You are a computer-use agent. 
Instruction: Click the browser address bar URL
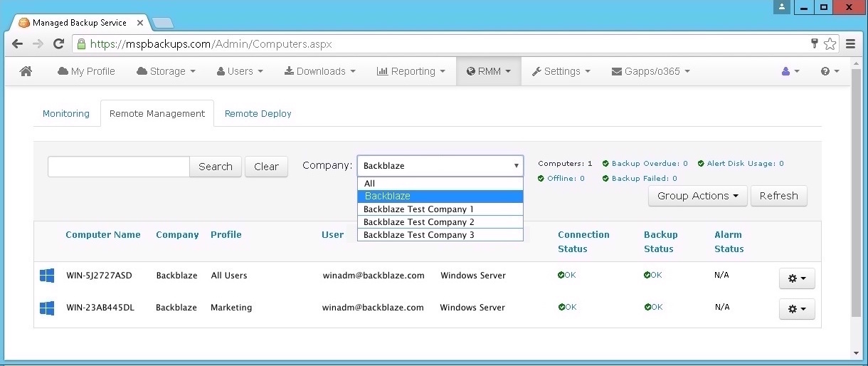pyautogui.click(x=211, y=44)
